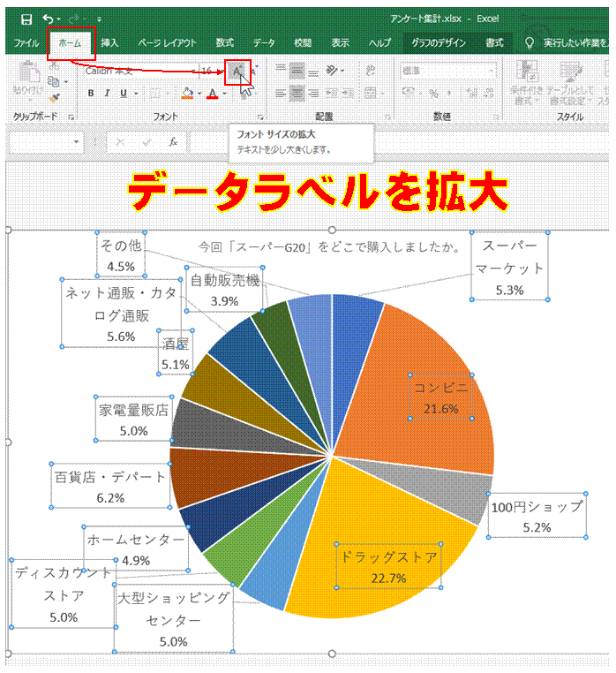
Task: Click the Copy icon in Clipboard group
Action: (x=54, y=81)
